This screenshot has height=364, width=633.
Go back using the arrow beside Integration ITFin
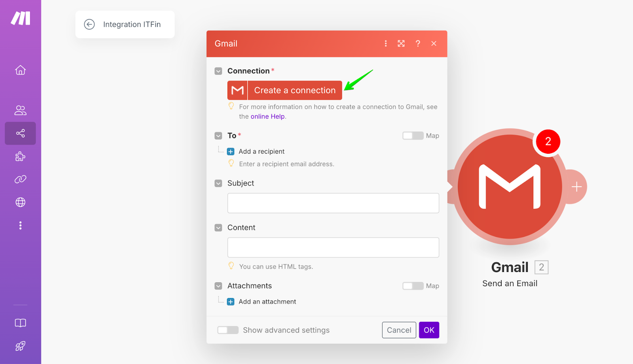click(89, 25)
